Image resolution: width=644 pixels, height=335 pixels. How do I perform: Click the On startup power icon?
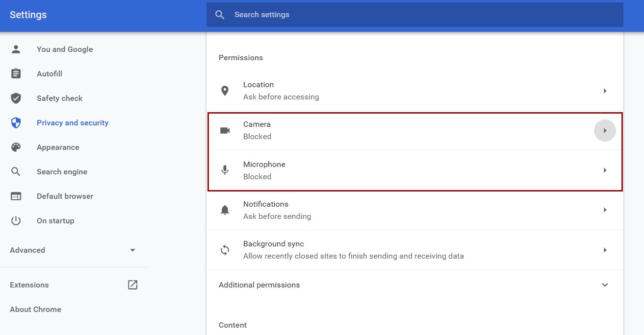coord(16,220)
